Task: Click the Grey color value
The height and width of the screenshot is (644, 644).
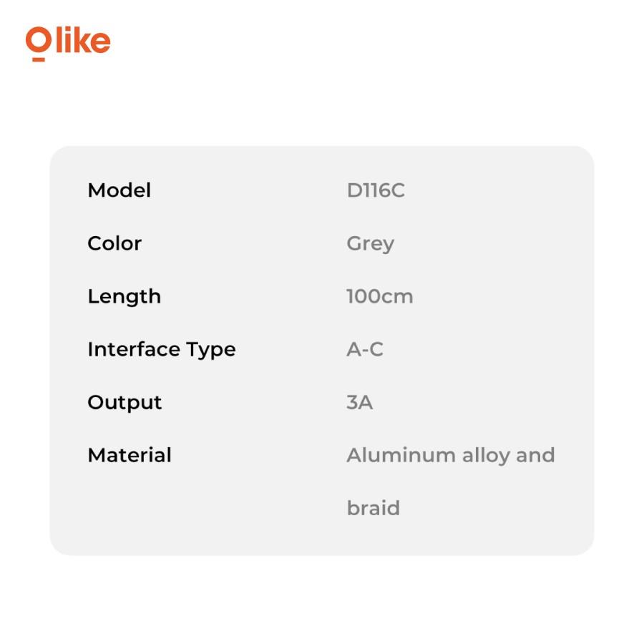Action: 371,245
